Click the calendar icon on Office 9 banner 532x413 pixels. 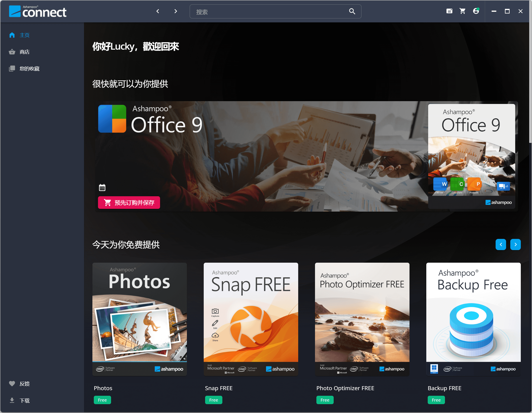coord(102,188)
